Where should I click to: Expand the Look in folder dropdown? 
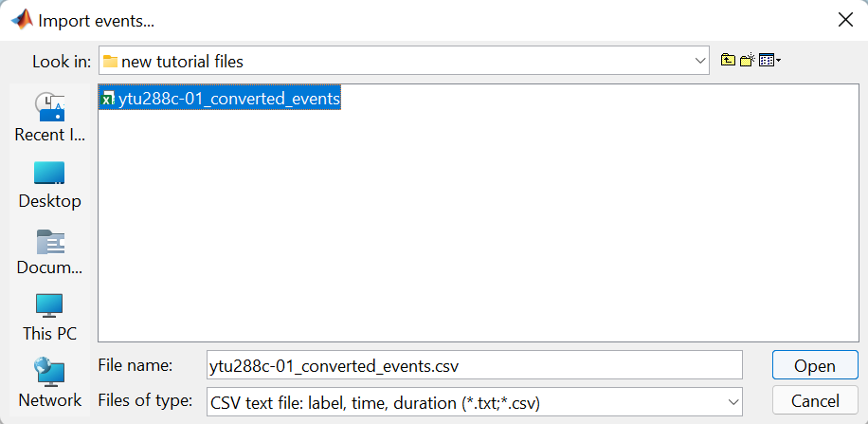tap(700, 61)
